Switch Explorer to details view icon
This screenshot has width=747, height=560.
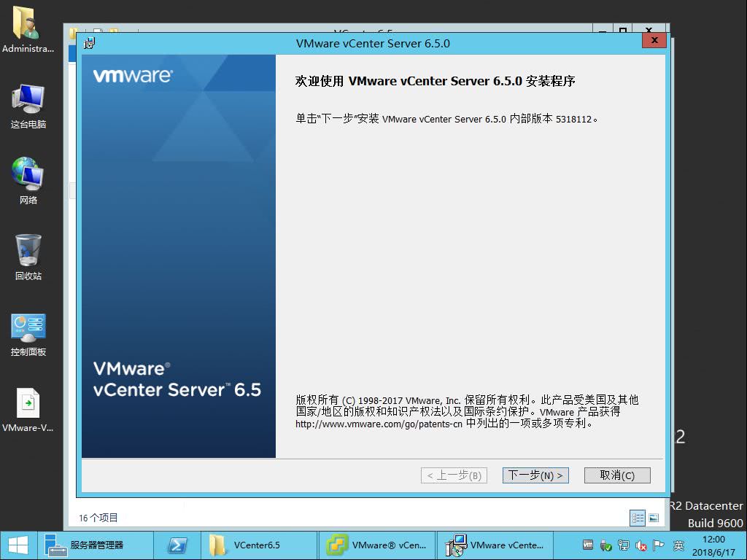(x=638, y=518)
